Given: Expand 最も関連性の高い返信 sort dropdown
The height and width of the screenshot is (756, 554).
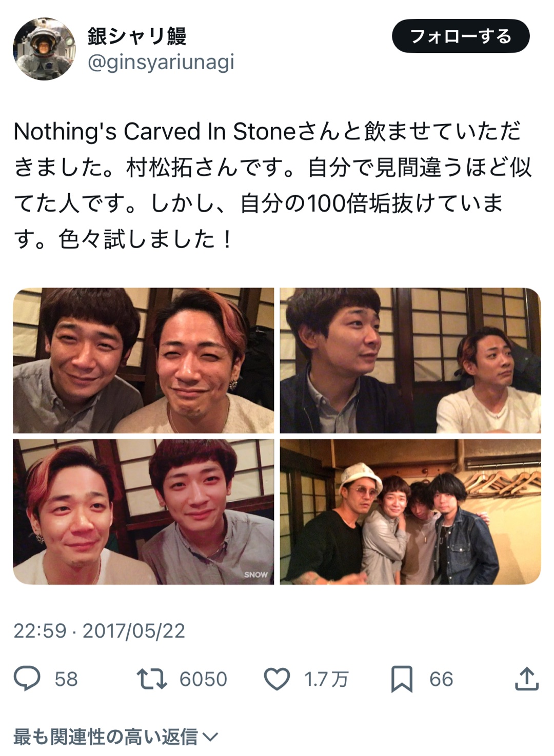Looking at the screenshot, I should (x=116, y=737).
